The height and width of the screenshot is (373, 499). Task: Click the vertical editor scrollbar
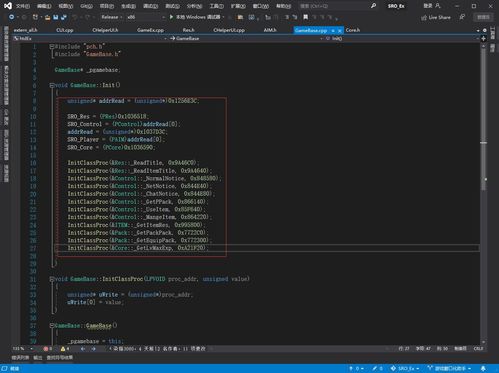(x=483, y=193)
